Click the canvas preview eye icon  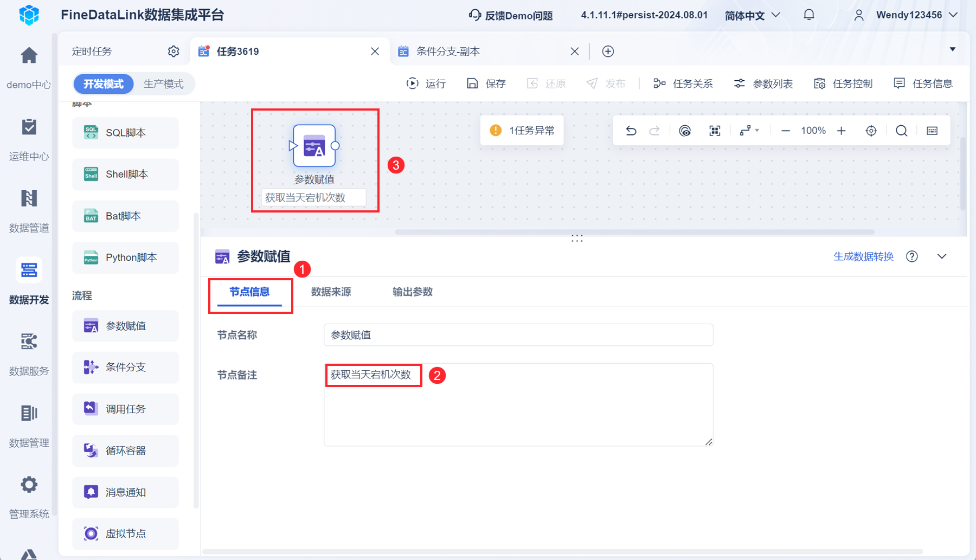(x=685, y=131)
